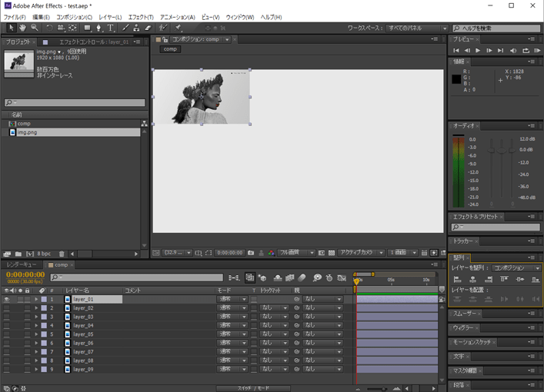Open track matte dropdown for layer_03
The height and width of the screenshot is (392, 544).
274,317
